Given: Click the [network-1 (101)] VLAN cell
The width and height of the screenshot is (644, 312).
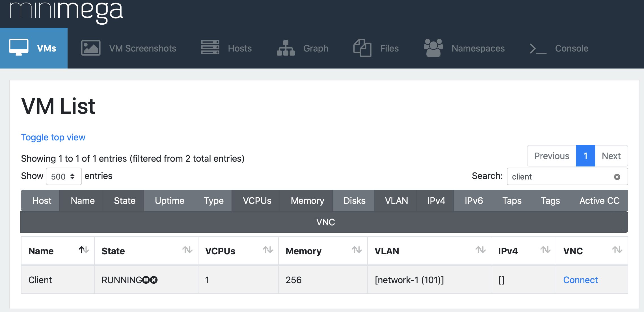Looking at the screenshot, I should (x=429, y=280).
